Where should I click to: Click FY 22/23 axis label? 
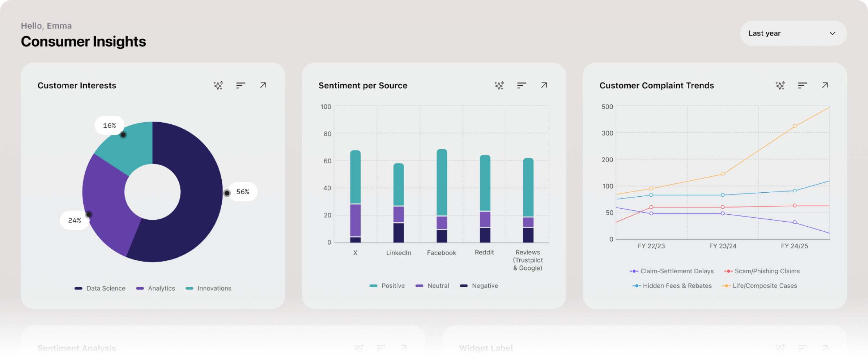coord(651,246)
